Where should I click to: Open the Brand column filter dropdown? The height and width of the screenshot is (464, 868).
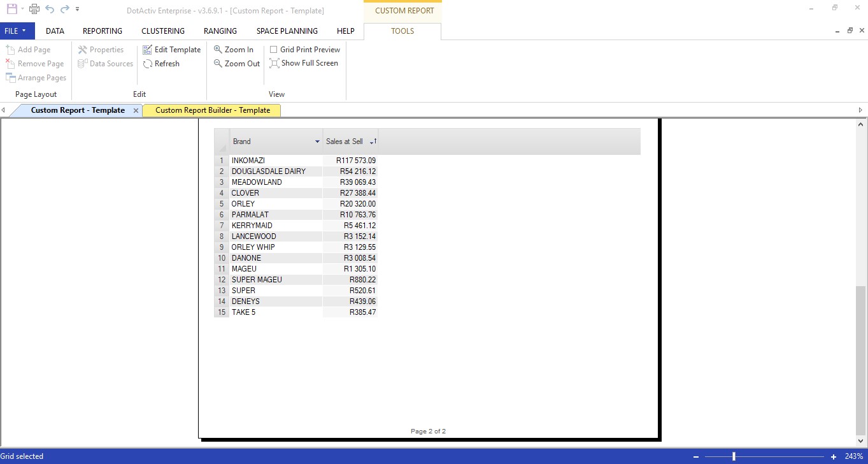317,141
